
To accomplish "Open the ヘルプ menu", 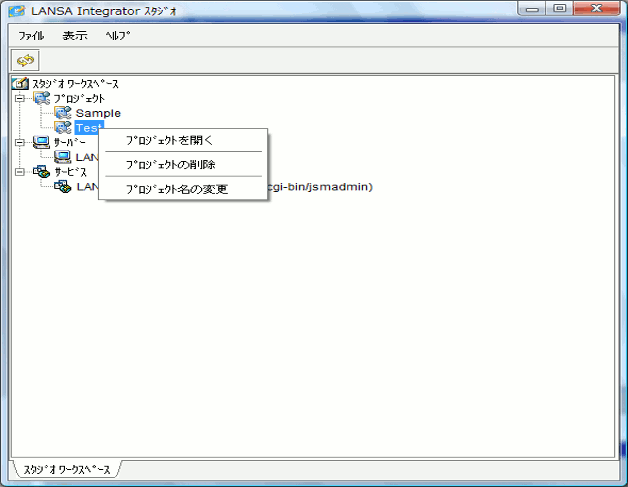I will click(x=118, y=36).
